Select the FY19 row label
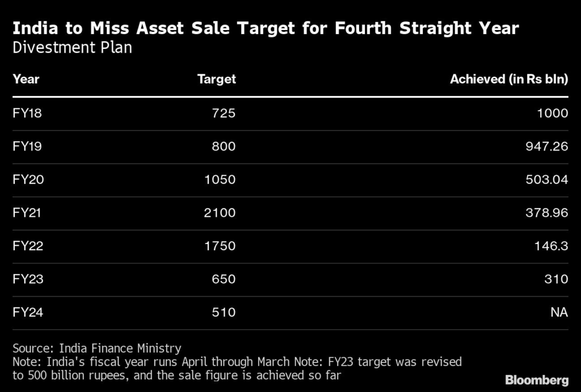581x392 pixels. pos(27,146)
